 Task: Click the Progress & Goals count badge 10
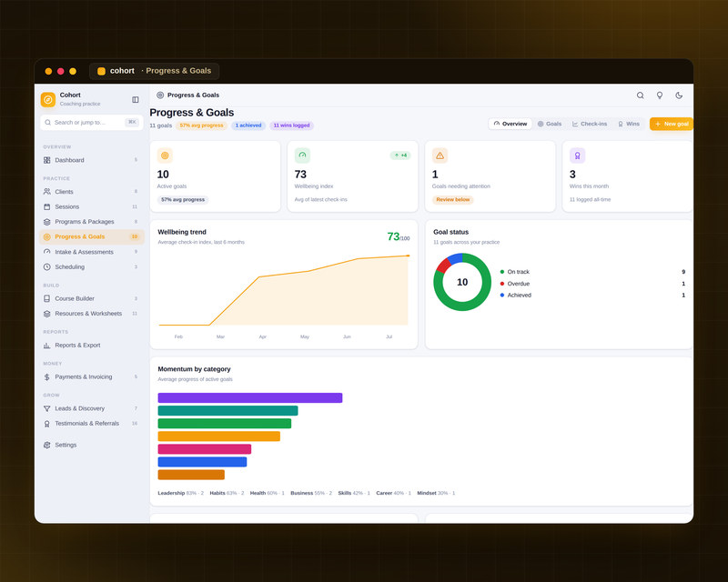(x=134, y=236)
